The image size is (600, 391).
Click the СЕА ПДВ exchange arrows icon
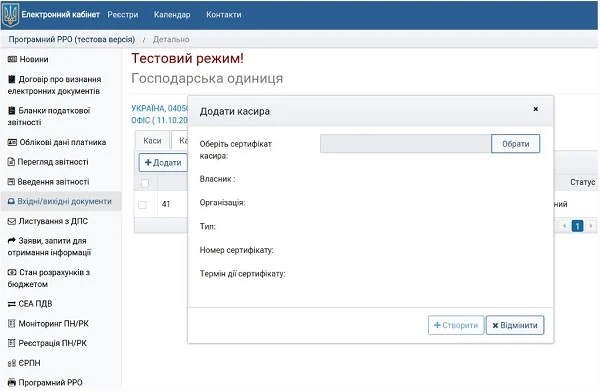click(x=12, y=304)
